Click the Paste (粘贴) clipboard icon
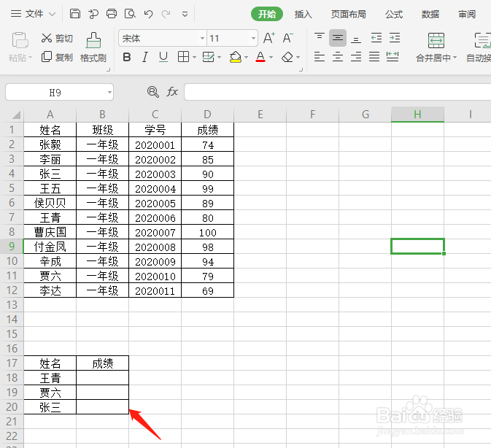491x448 pixels. click(20, 40)
